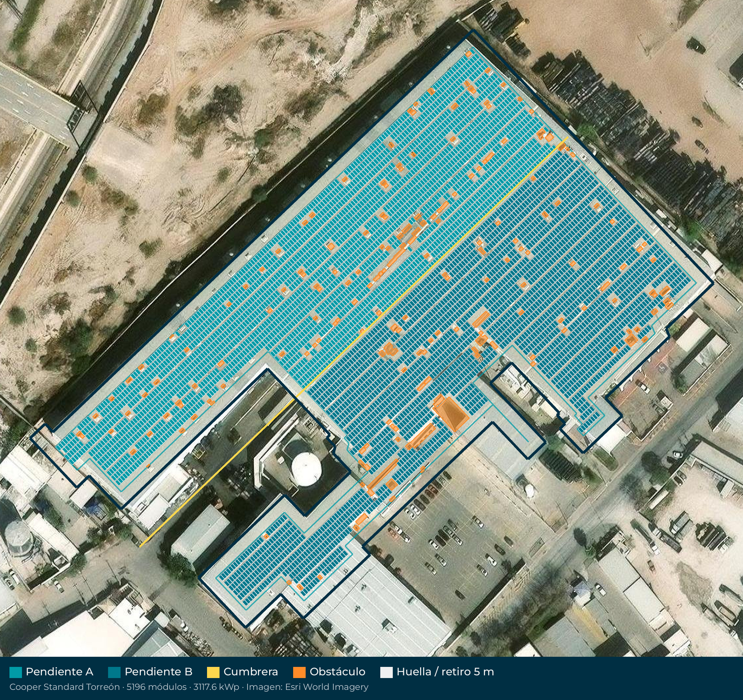This screenshot has height=700, width=743.
Task: Select the 'Obstáculo' legend label
Action: click(337, 672)
